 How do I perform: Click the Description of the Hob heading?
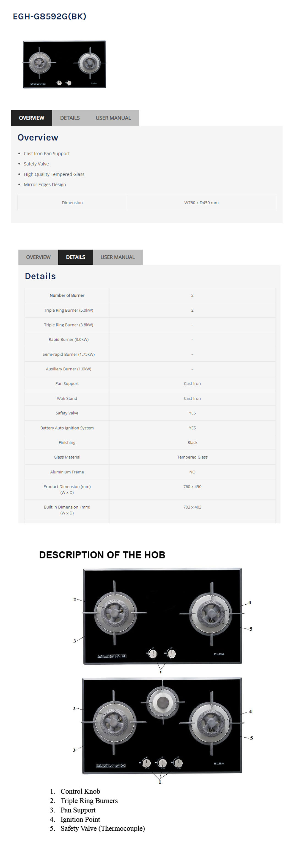point(102,555)
